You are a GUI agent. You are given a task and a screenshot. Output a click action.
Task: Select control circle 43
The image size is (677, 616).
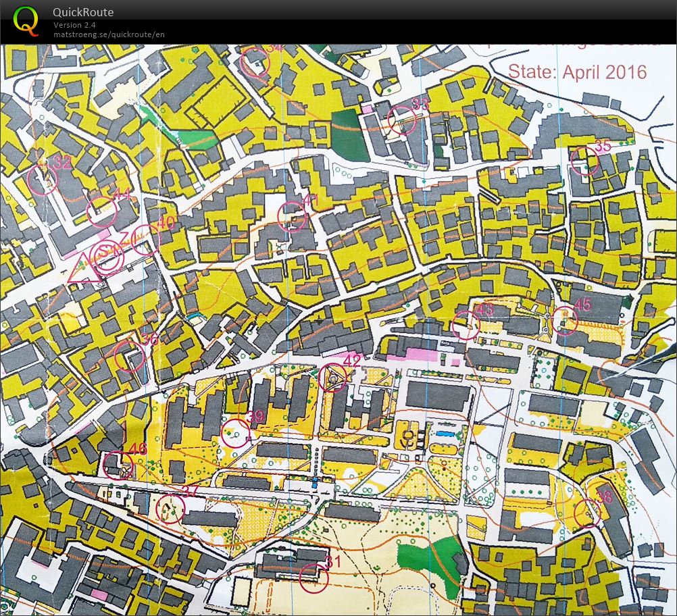pyautogui.click(x=466, y=325)
